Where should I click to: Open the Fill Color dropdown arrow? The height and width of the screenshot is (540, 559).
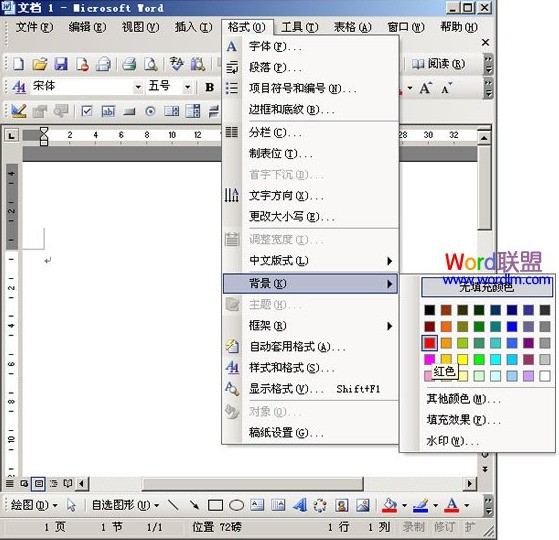pyautogui.click(x=405, y=505)
